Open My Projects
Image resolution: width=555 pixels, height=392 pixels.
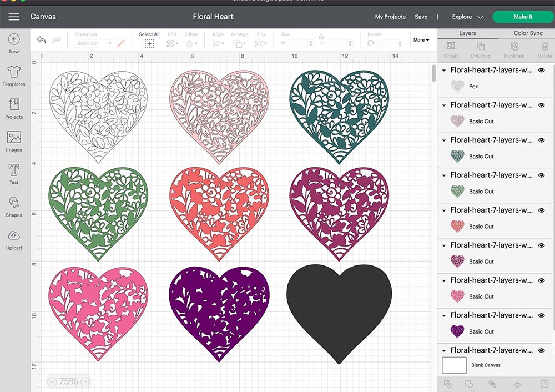tap(390, 17)
